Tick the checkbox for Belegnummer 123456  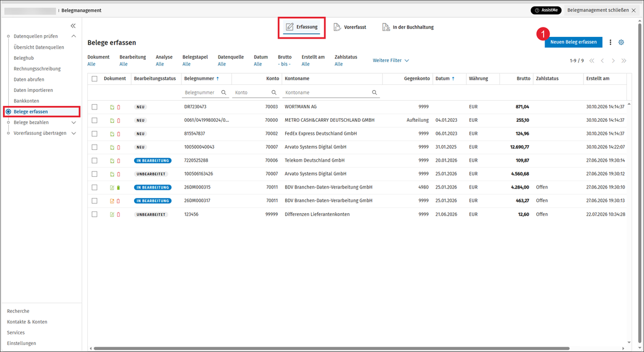[x=94, y=214]
